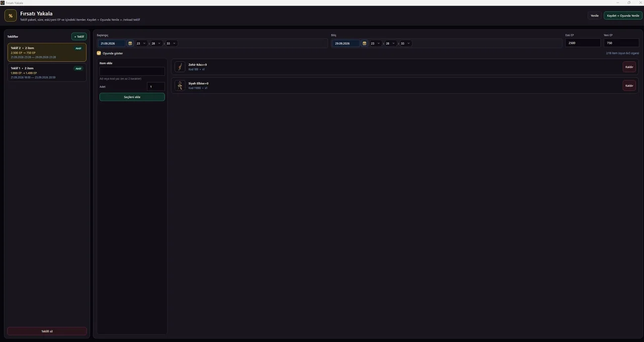Click the Yenile button

click(x=595, y=16)
